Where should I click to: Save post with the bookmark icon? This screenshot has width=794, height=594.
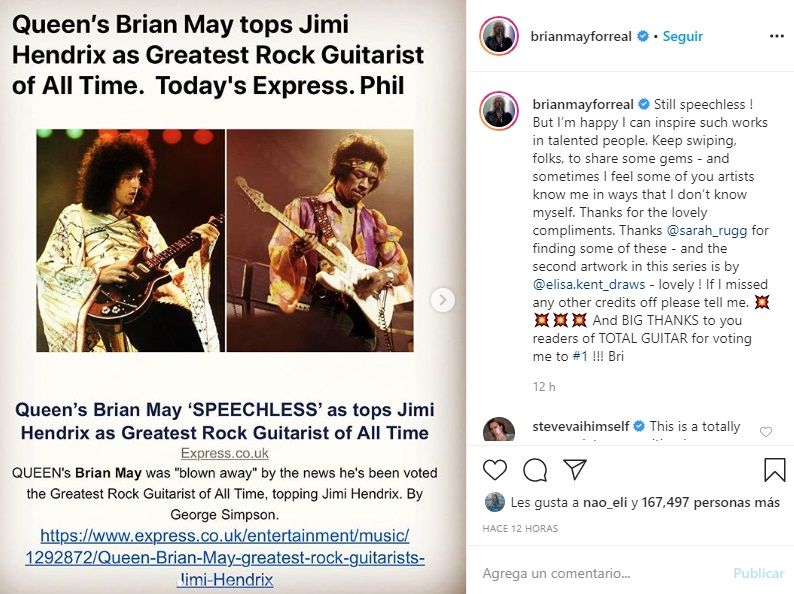point(774,469)
